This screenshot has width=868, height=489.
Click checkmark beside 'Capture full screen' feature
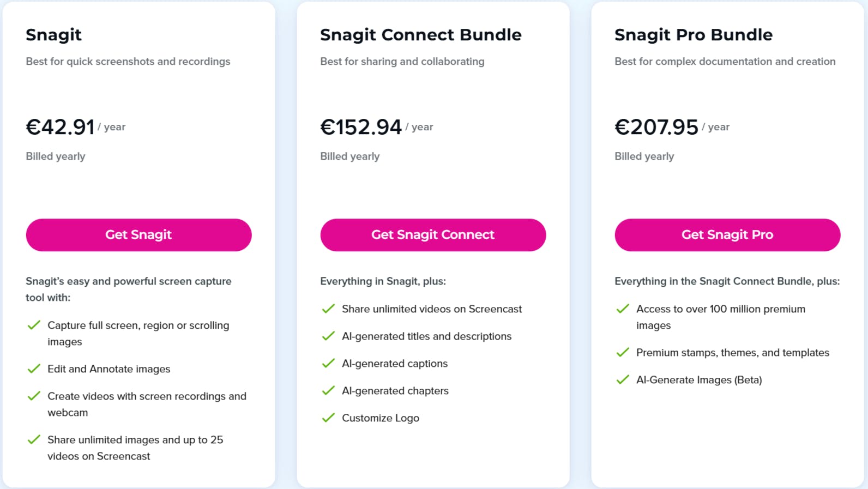[34, 325]
